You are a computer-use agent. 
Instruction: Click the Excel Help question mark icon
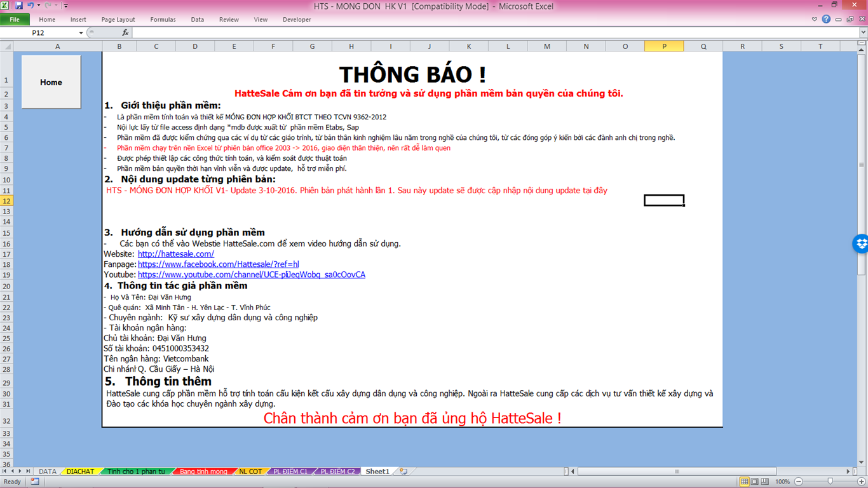coord(826,19)
